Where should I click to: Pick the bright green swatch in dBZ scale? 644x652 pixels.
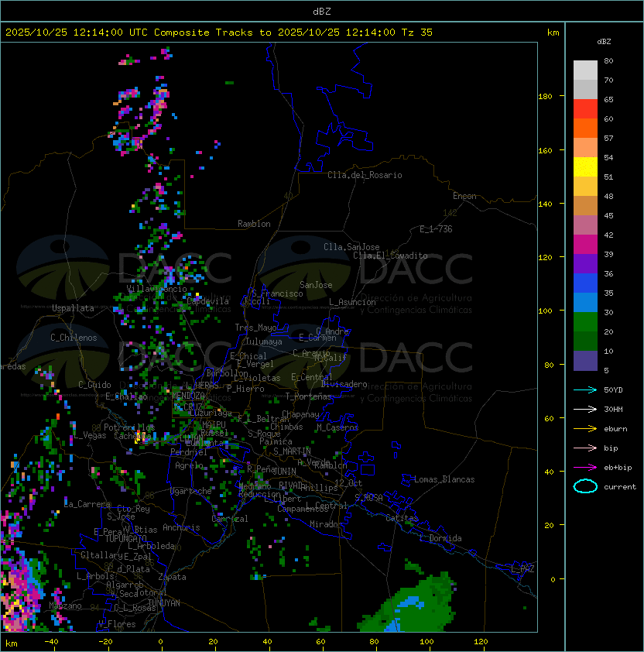coord(585,322)
